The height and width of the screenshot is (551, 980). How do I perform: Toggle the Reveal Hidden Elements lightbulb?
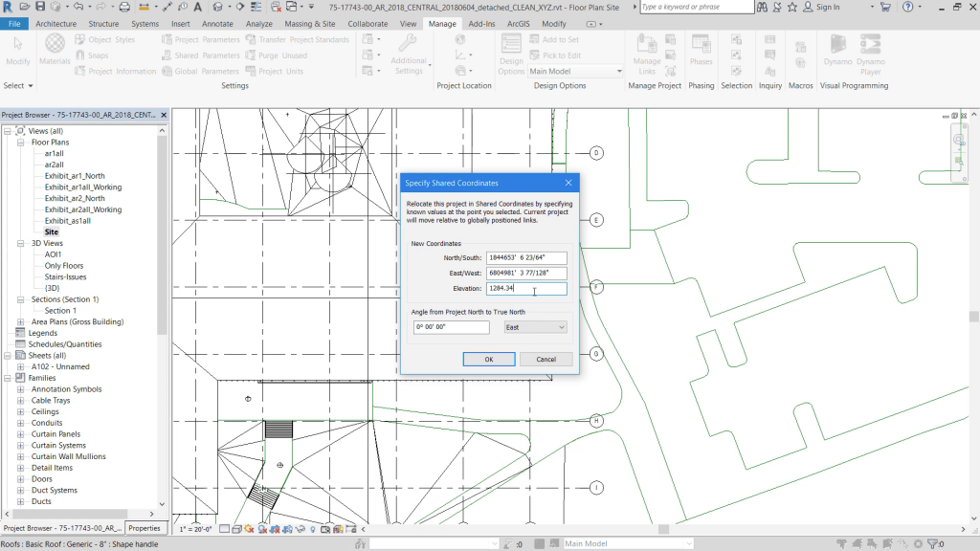pyautogui.click(x=313, y=529)
